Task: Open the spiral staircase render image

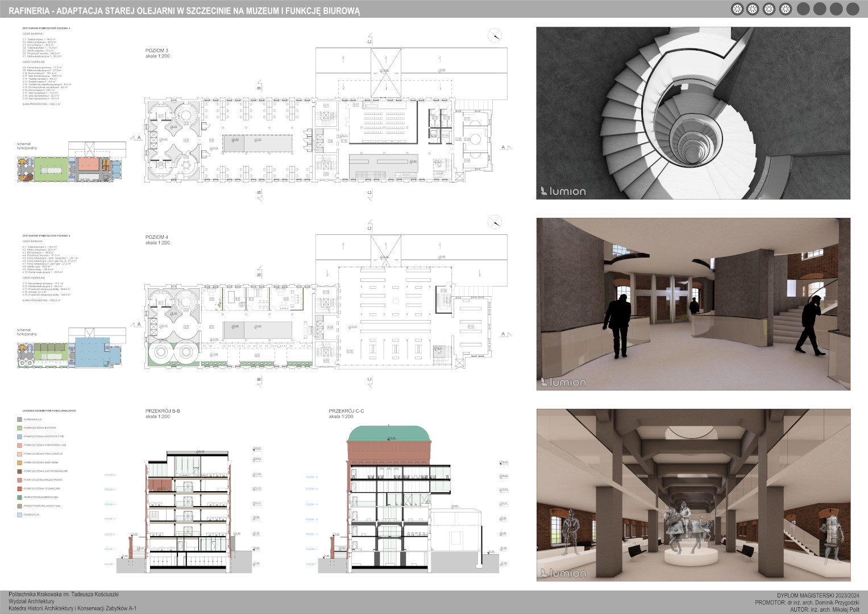Action: pyautogui.click(x=693, y=113)
